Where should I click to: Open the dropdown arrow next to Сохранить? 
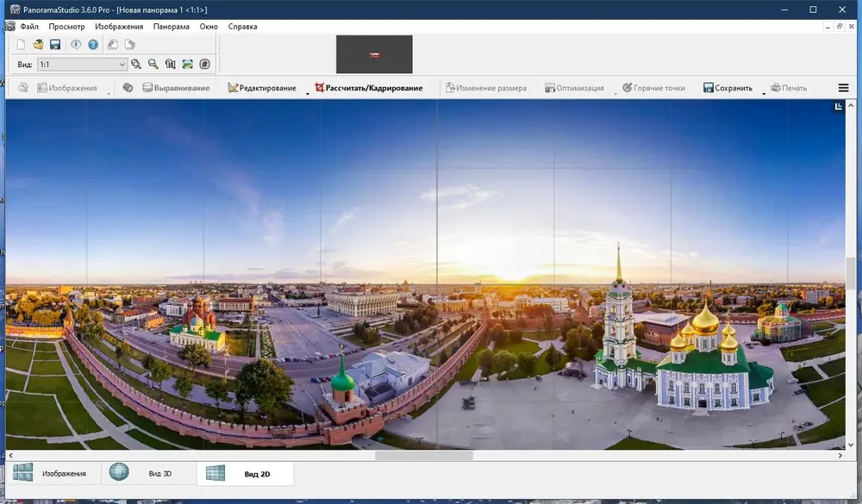[x=764, y=94]
